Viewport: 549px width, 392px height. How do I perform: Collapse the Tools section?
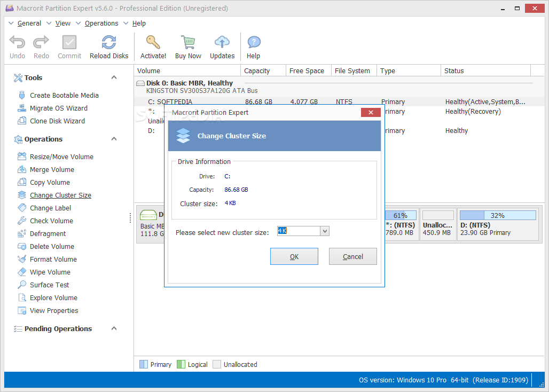tap(114, 77)
